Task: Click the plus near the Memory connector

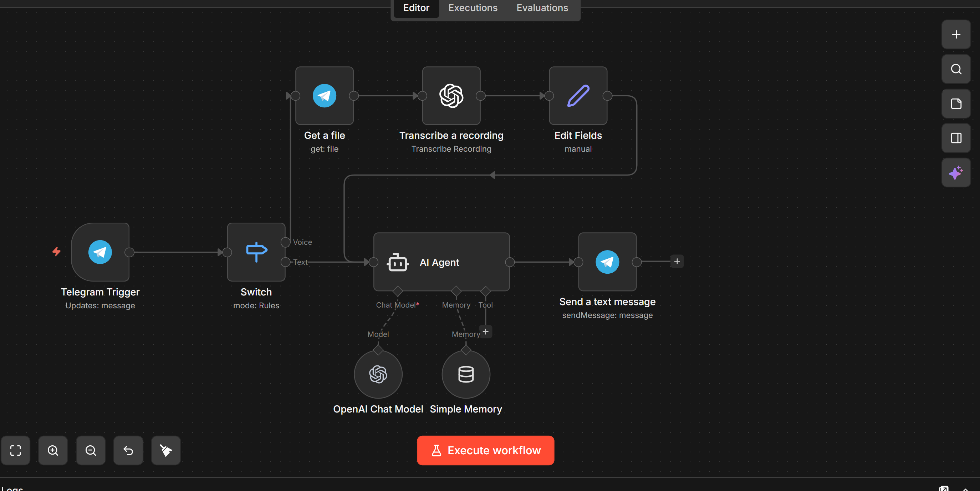Action: pyautogui.click(x=485, y=331)
